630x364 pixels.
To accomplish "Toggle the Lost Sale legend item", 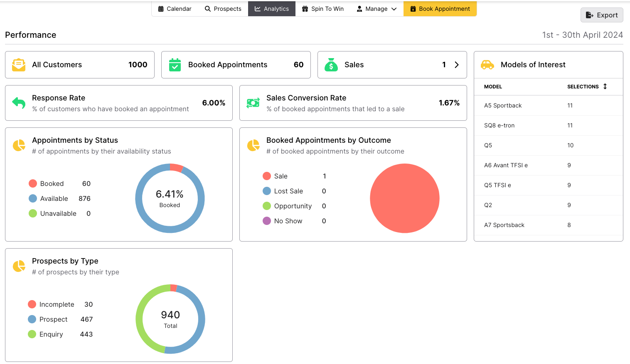I will pos(283,191).
